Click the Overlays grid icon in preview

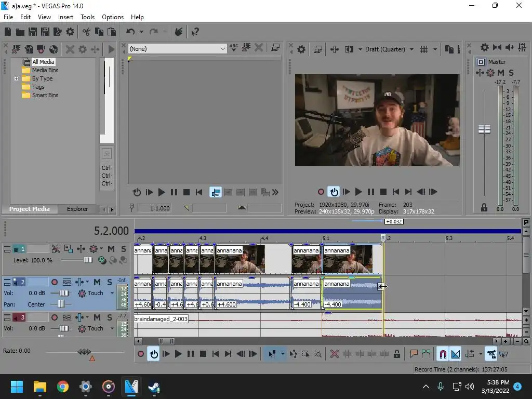[x=424, y=49]
